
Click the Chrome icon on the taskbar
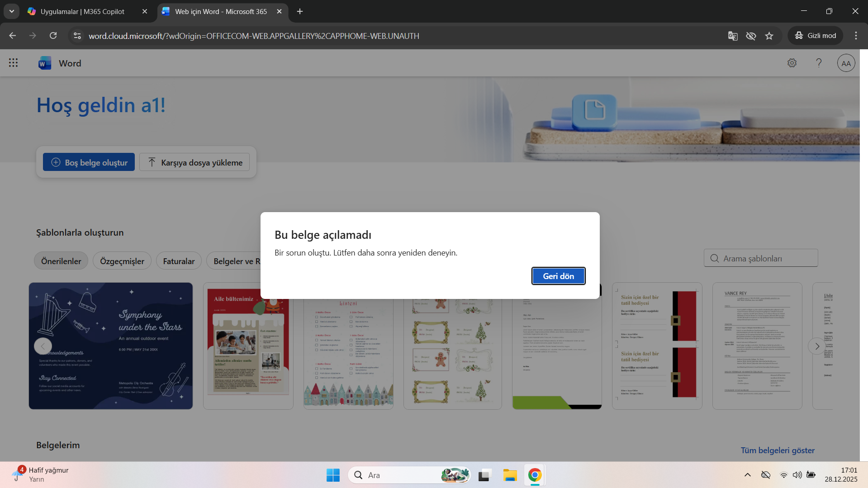coord(535,475)
